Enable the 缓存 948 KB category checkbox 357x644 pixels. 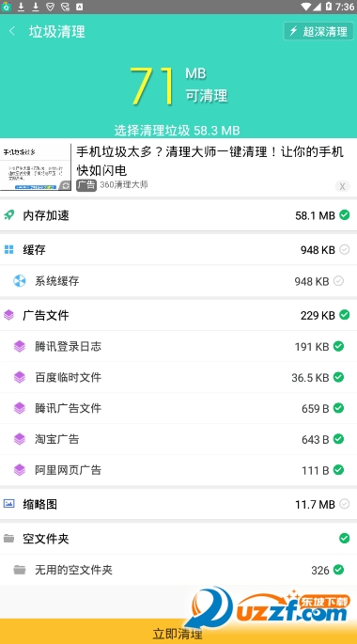345,249
